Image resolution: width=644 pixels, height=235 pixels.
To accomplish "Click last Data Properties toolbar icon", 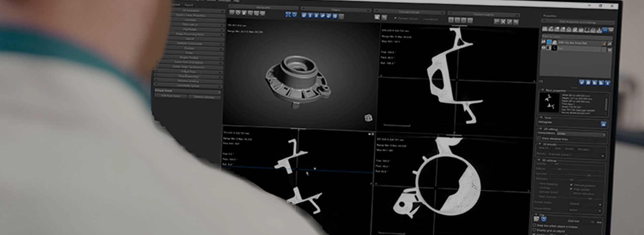I will [611, 30].
